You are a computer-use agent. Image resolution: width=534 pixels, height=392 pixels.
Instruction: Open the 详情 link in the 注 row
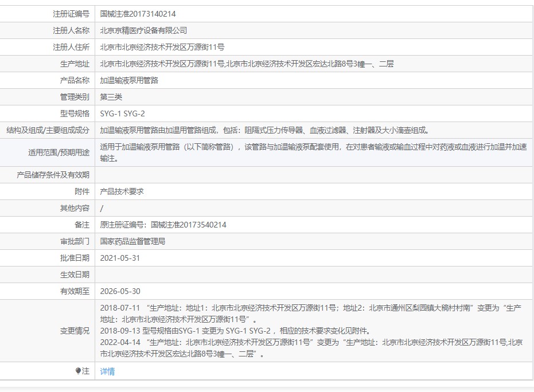click(107, 371)
